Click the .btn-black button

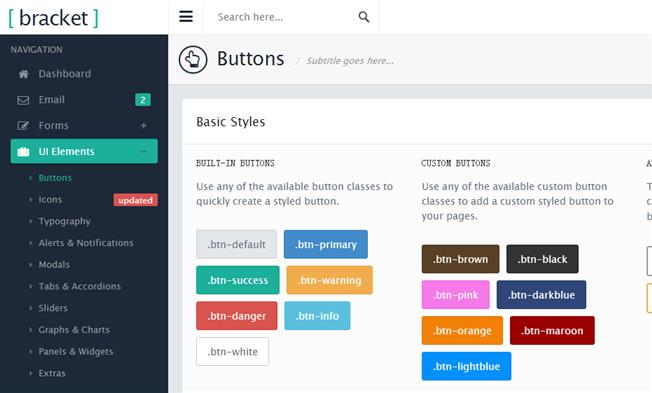(542, 259)
